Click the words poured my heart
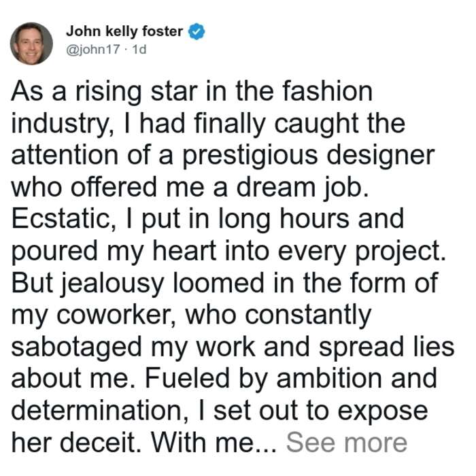This screenshot has height=476, width=476. (114, 252)
